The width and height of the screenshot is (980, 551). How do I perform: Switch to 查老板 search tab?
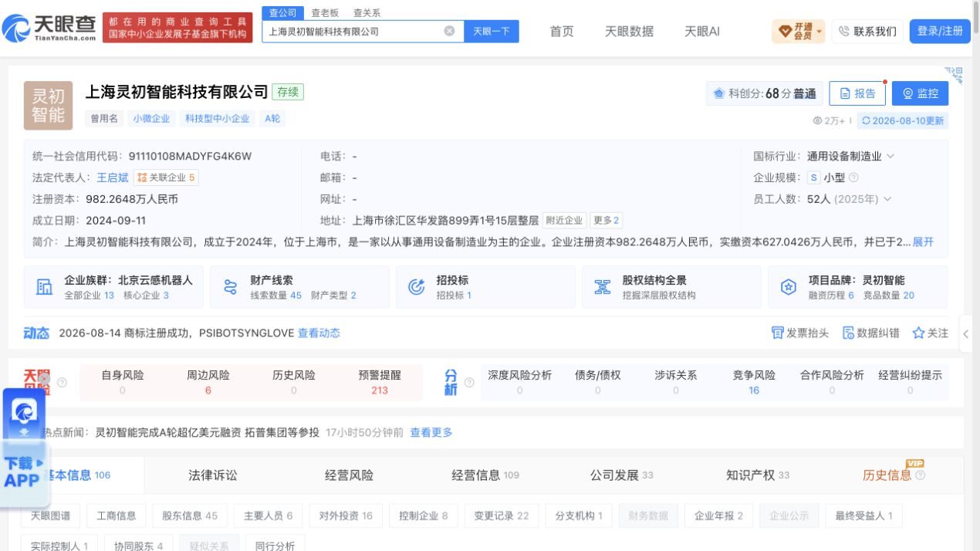pyautogui.click(x=325, y=12)
